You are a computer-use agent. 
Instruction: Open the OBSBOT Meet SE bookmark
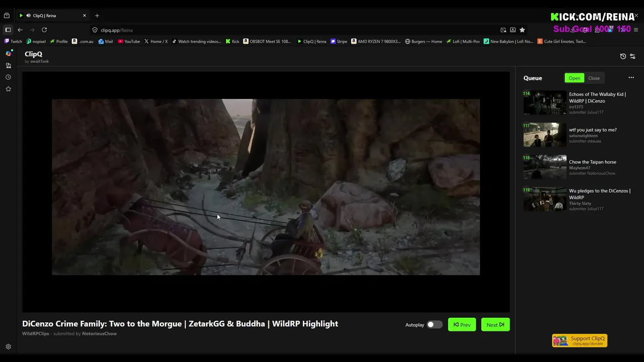coord(267,42)
